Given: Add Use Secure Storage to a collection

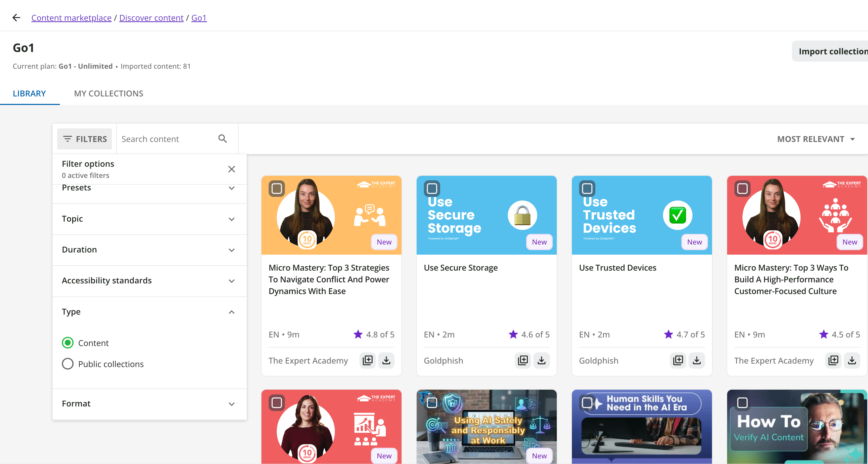Looking at the screenshot, I should tap(523, 360).
